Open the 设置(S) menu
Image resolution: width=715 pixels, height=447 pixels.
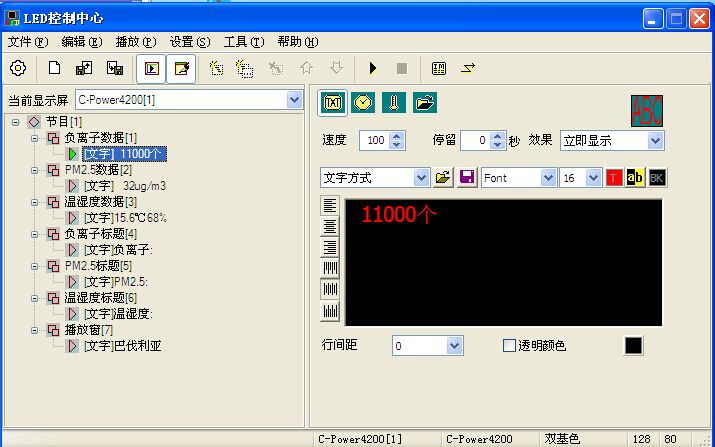pos(190,42)
